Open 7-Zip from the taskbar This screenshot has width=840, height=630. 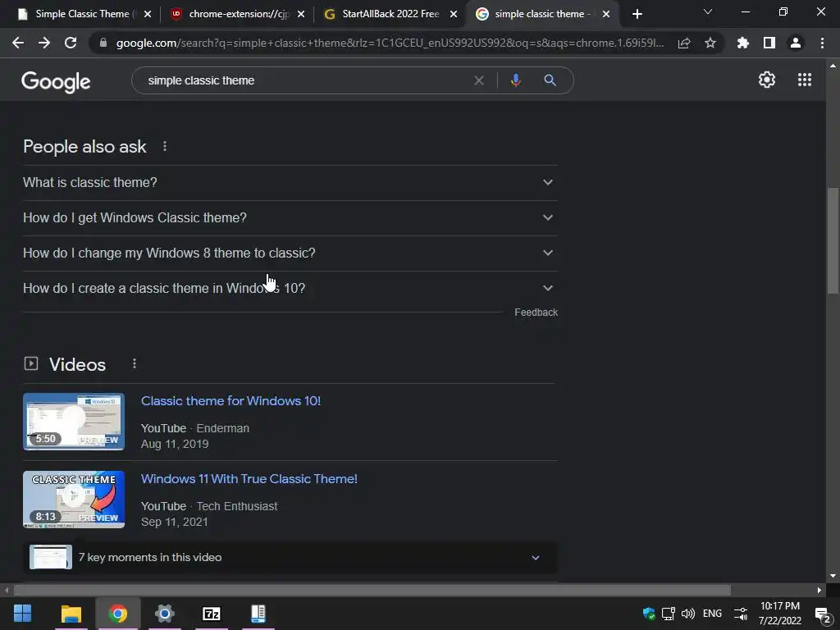coord(212,614)
